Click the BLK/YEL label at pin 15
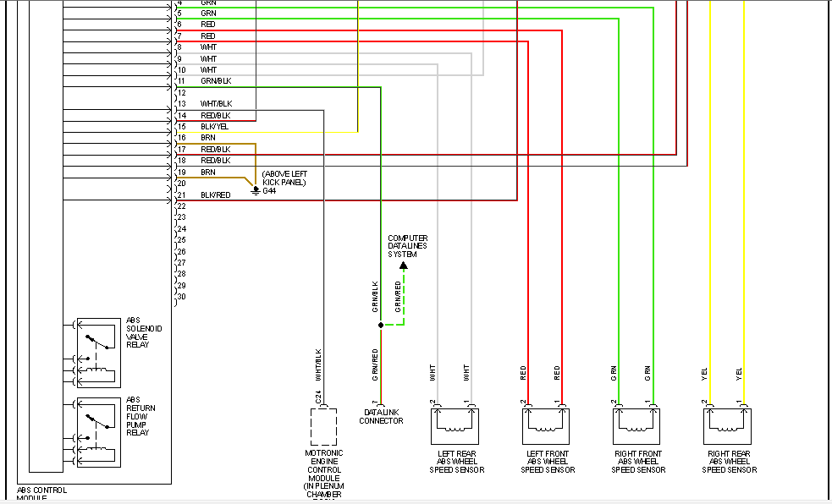The height and width of the screenshot is (504, 832). coord(214,127)
